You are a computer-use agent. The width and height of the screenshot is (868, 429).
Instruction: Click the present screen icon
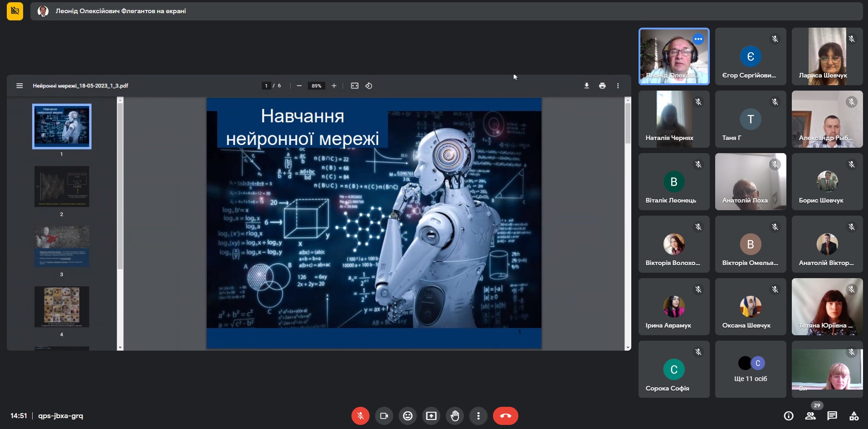click(x=431, y=416)
